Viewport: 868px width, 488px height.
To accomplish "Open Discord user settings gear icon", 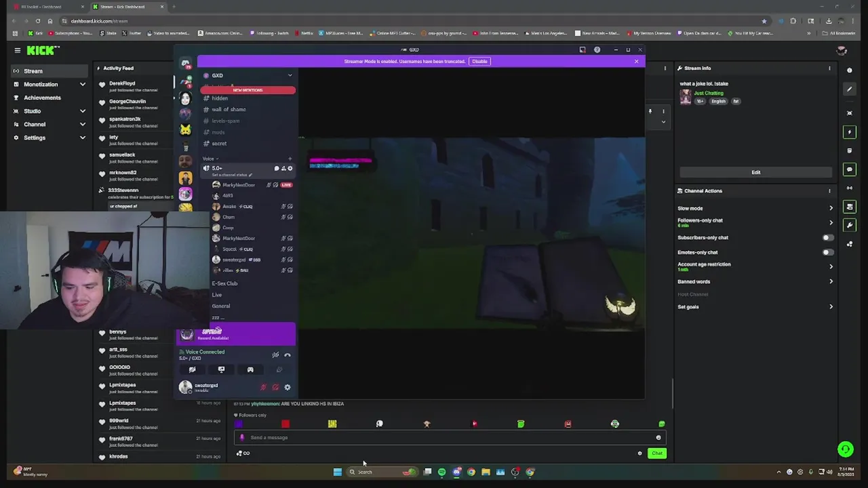I will (x=288, y=388).
